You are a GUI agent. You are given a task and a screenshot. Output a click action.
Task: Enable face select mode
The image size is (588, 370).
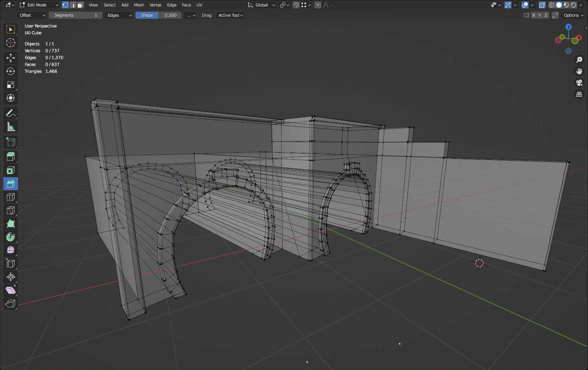(80, 5)
